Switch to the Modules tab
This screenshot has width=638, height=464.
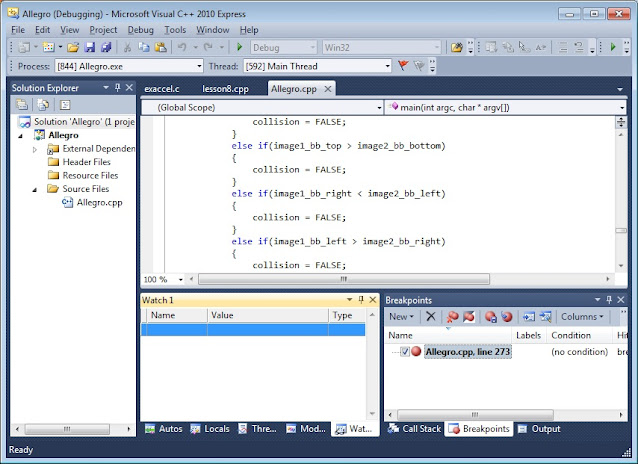(x=306, y=429)
